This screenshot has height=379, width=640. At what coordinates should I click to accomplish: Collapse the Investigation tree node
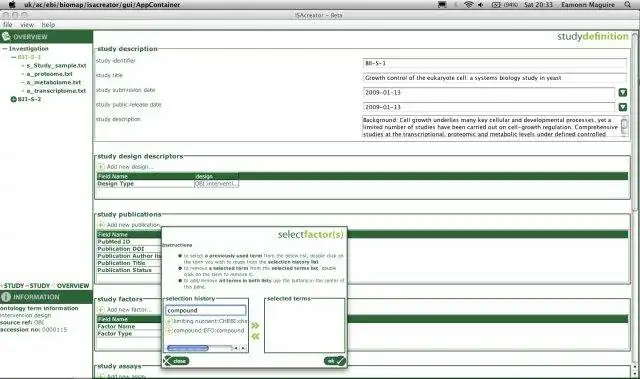[x=4, y=49]
